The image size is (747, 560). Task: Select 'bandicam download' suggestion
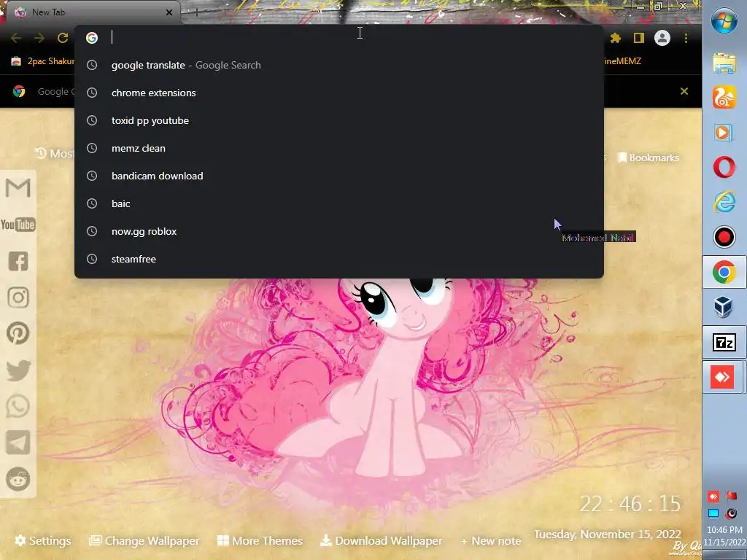click(x=339, y=176)
